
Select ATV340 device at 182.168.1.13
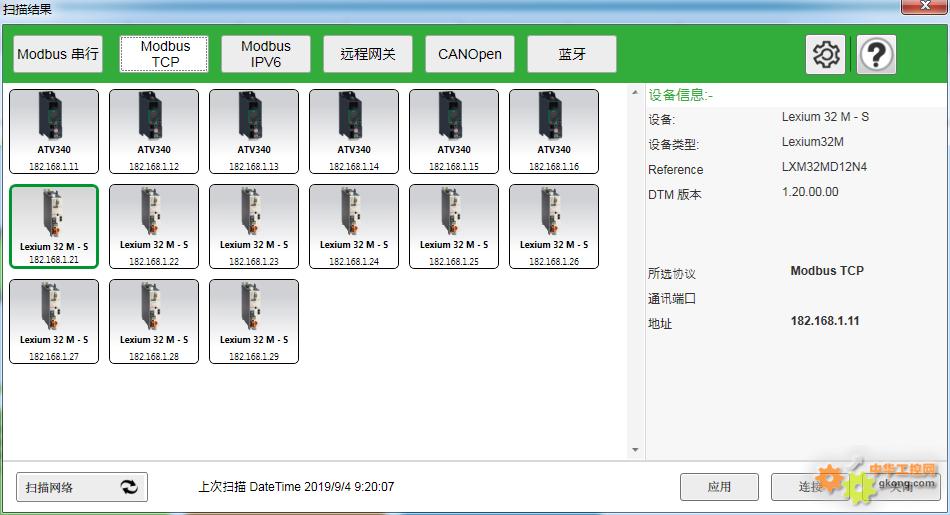coord(254,131)
